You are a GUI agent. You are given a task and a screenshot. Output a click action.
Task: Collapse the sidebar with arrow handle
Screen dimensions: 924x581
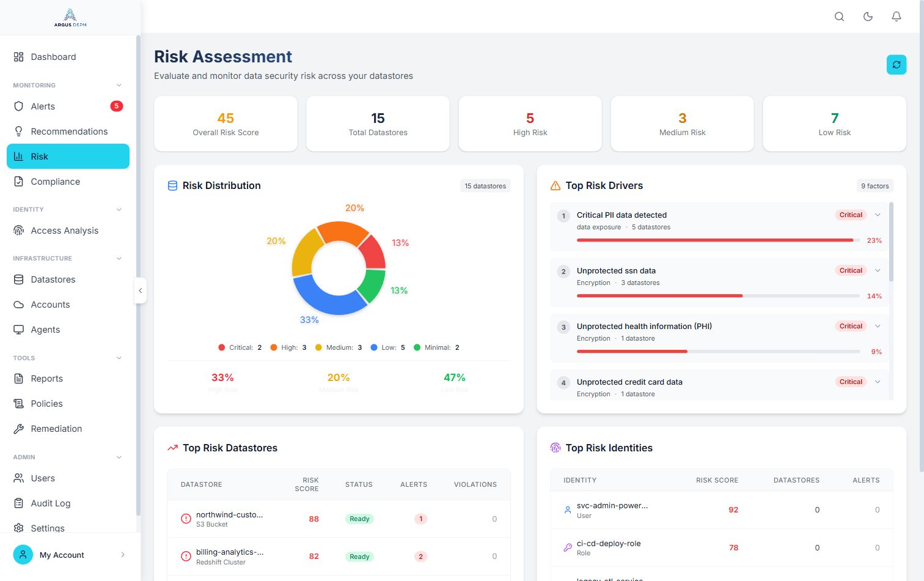pos(141,290)
